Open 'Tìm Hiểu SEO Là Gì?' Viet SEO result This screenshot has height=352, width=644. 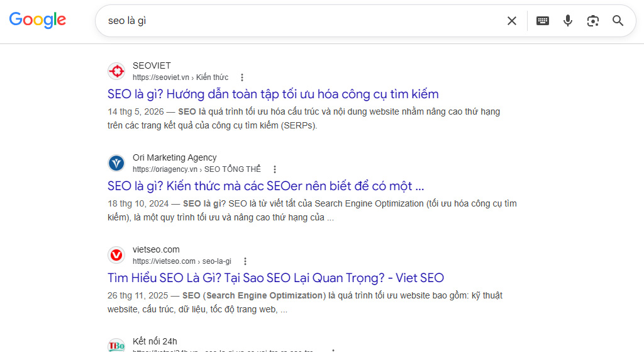[x=275, y=278]
